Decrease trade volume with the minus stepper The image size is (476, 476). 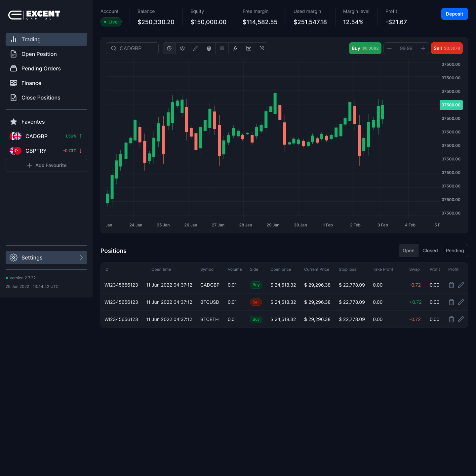(389, 48)
